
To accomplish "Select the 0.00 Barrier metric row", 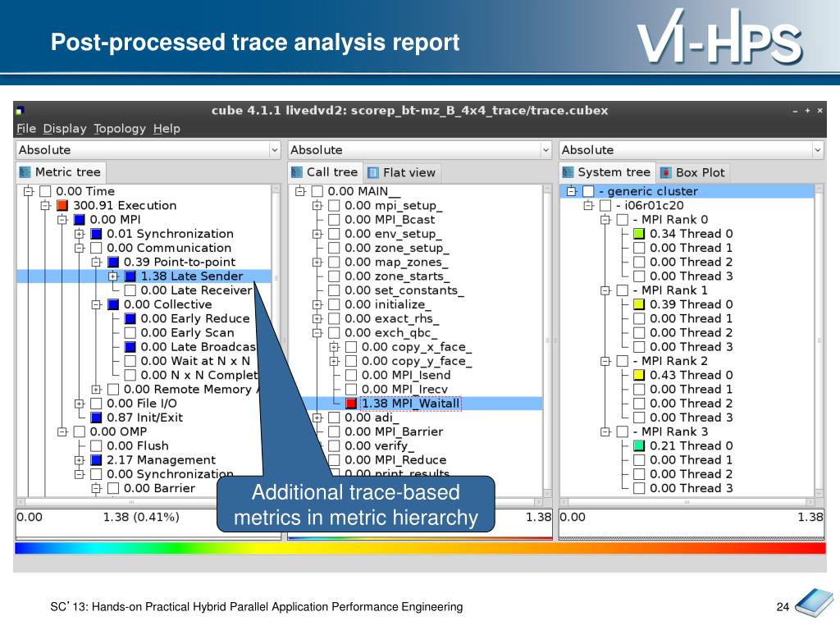I will (159, 489).
